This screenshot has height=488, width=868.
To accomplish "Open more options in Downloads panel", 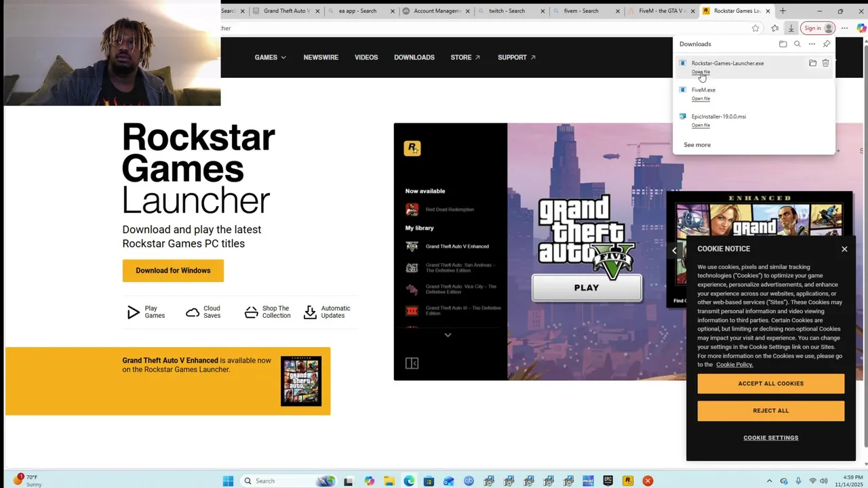I will [x=812, y=44].
